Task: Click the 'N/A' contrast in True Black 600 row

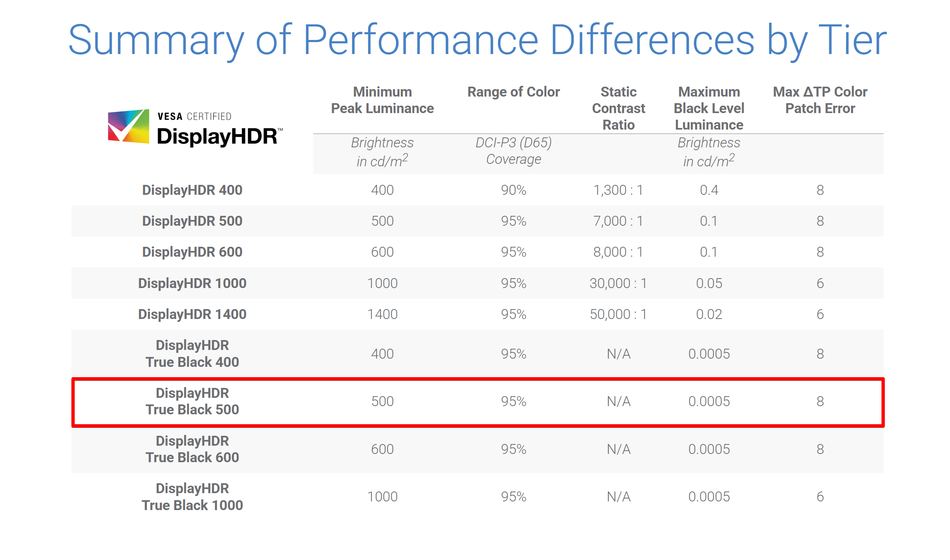Action: pyautogui.click(x=619, y=449)
